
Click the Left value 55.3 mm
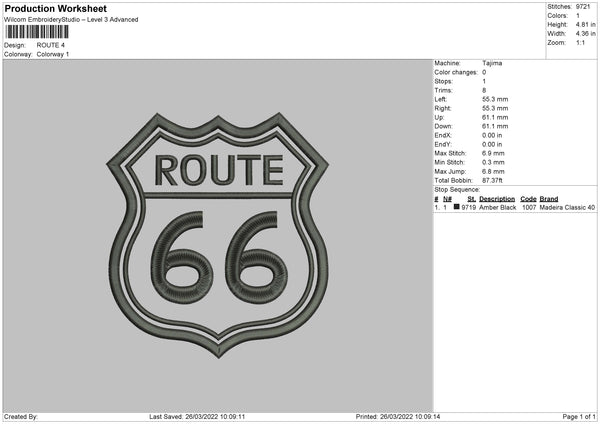point(495,99)
